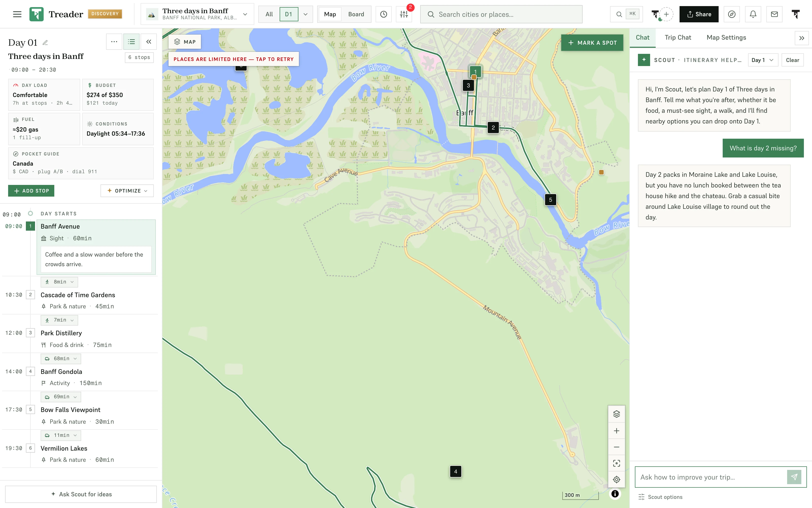The width and height of the screenshot is (812, 508).
Task: Open map layers control button
Action: pos(616,414)
